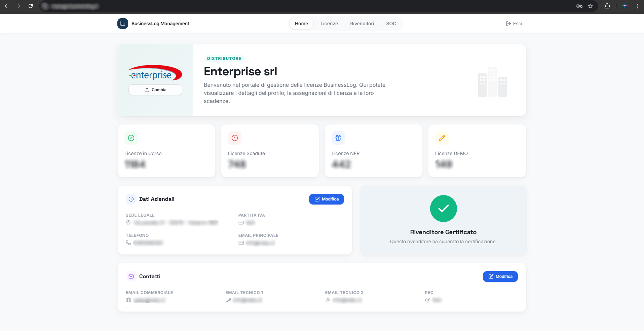Click the BusinessLog Management logo icon
The height and width of the screenshot is (331, 644).
coord(122,24)
